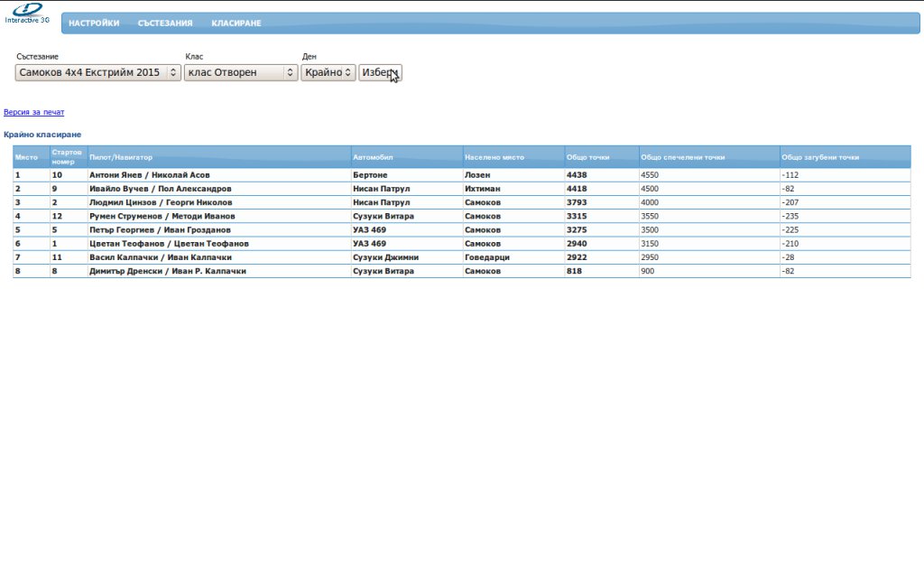The width and height of the screenshot is (924, 578).
Task: Select Людмил Цинзов / Георги Николов row
Action: pyautogui.click(x=462, y=202)
